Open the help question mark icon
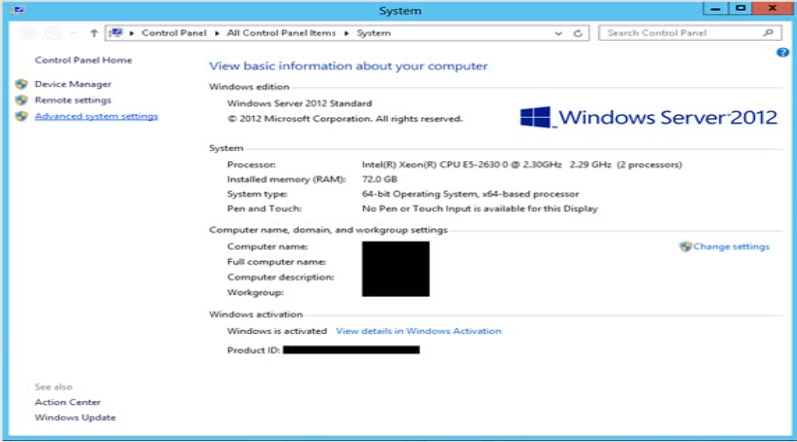This screenshot has width=797, height=442. [783, 52]
